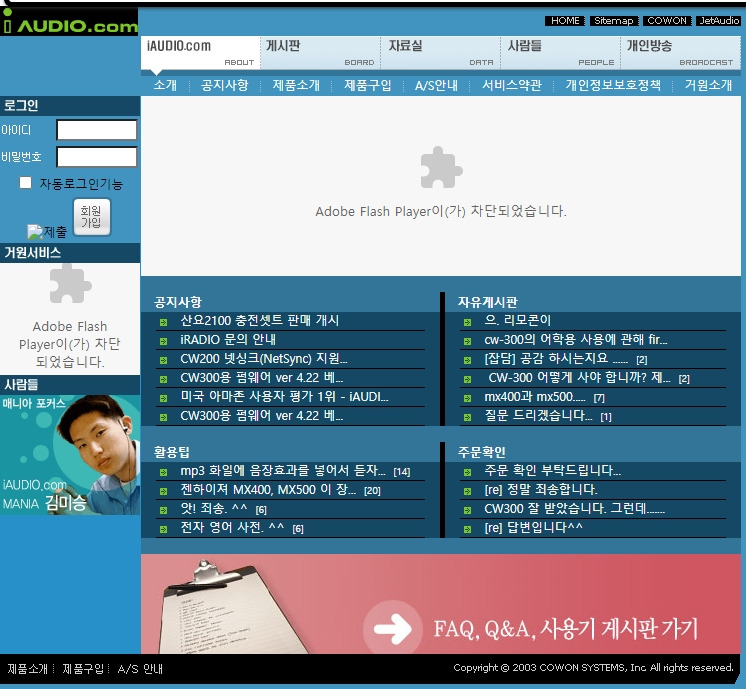Select the 제품소개 submenu item
Image resolution: width=746 pixels, height=689 pixels.
296,85
